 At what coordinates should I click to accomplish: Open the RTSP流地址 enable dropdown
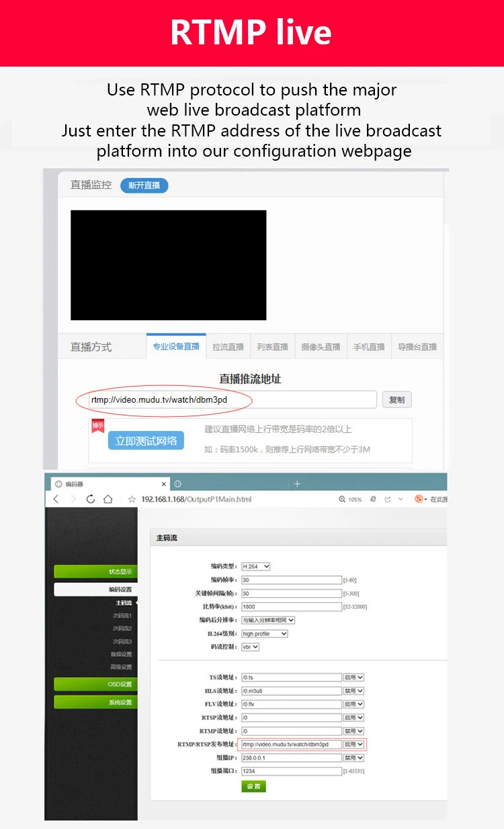click(353, 717)
